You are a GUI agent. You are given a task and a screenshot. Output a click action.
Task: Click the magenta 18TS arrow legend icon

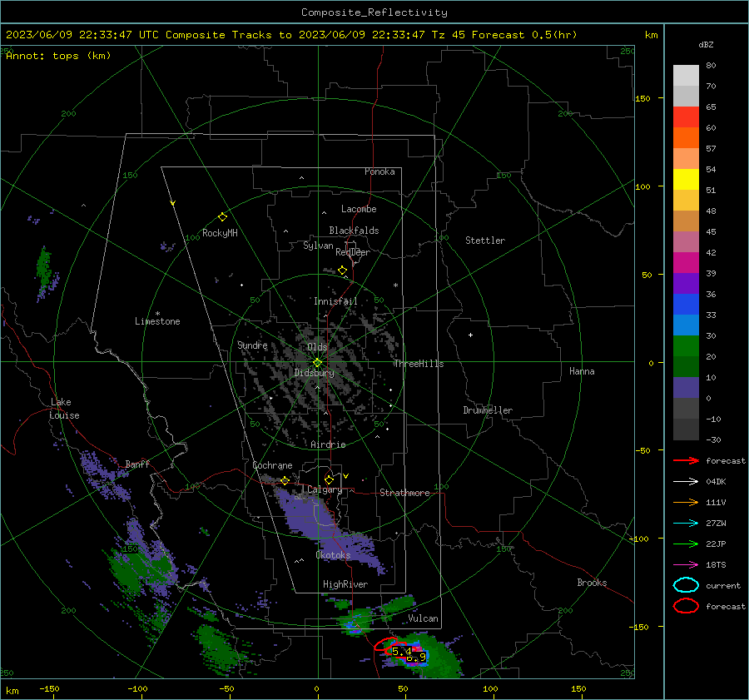(686, 565)
